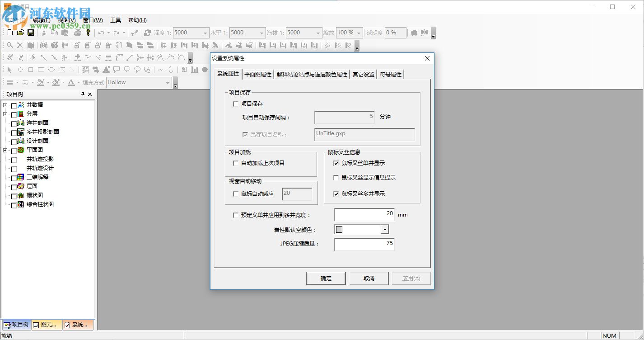Click the 确定 button
The width and height of the screenshot is (644, 340).
point(326,278)
